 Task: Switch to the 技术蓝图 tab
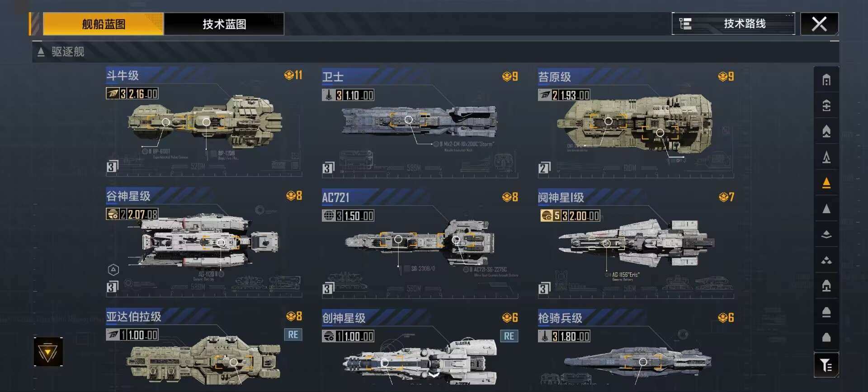[224, 24]
